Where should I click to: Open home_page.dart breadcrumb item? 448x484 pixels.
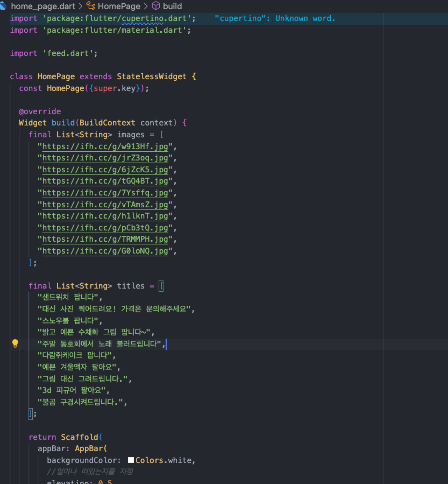point(43,6)
